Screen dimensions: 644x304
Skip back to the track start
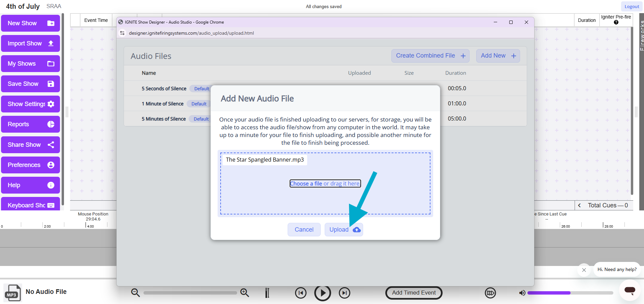pos(300,293)
